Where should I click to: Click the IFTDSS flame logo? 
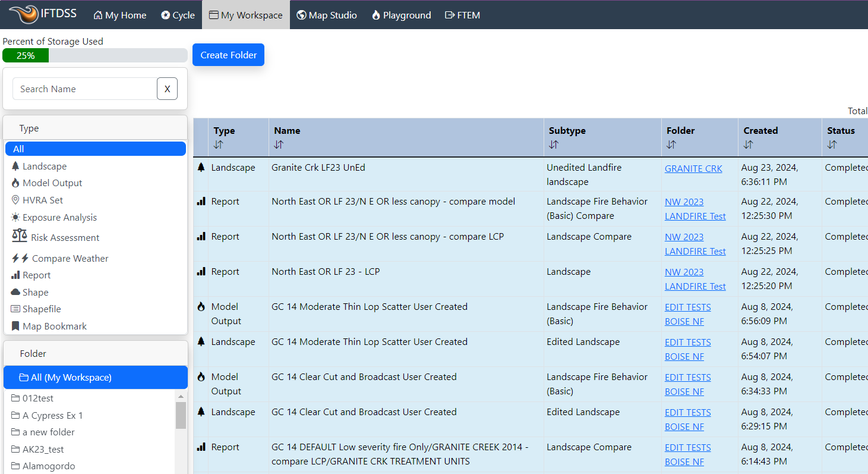pyautogui.click(x=24, y=14)
